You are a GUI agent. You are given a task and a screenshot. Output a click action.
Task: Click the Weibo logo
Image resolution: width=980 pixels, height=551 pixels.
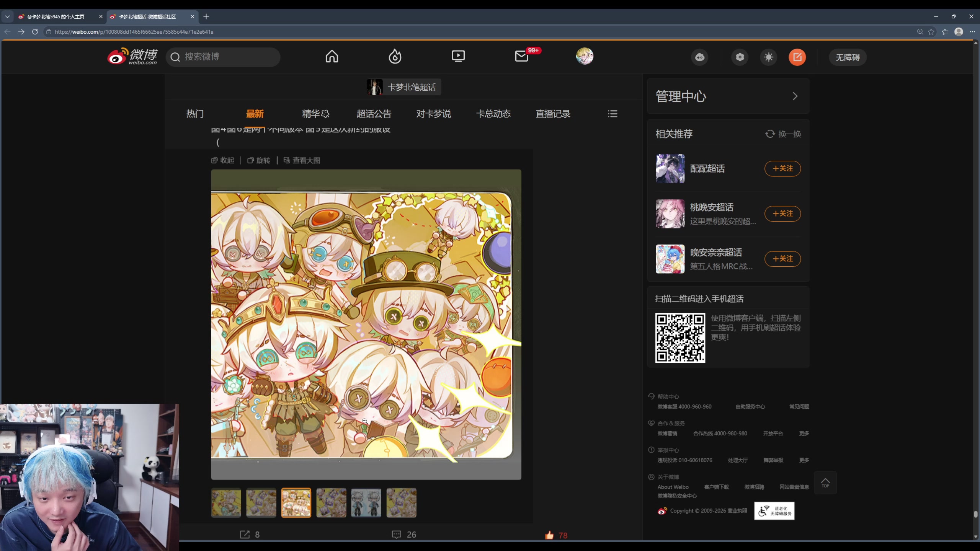tap(132, 57)
